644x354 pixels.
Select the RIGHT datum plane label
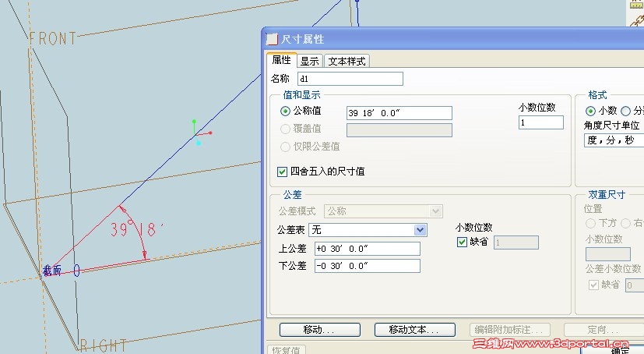104,345
